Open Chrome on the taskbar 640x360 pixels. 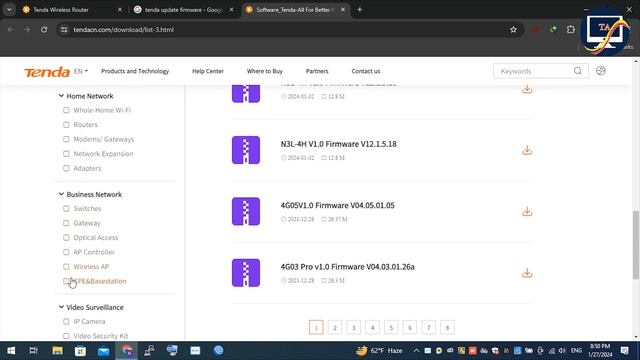coord(127,351)
